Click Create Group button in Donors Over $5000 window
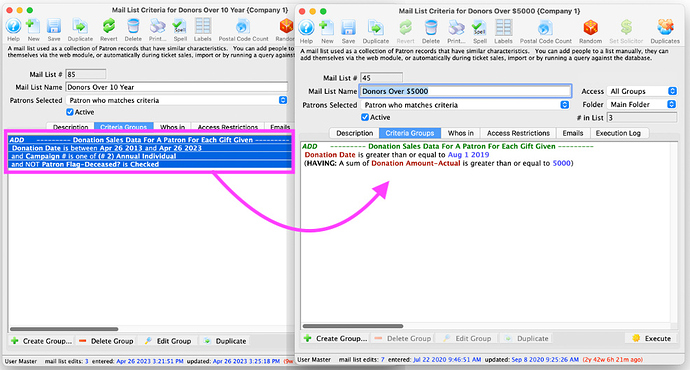 pyautogui.click(x=335, y=338)
